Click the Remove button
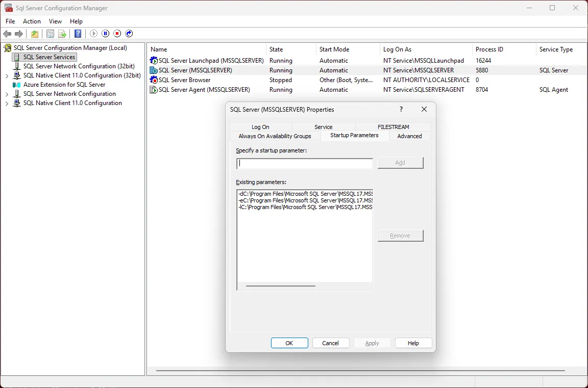The height and width of the screenshot is (388, 588). (400, 236)
